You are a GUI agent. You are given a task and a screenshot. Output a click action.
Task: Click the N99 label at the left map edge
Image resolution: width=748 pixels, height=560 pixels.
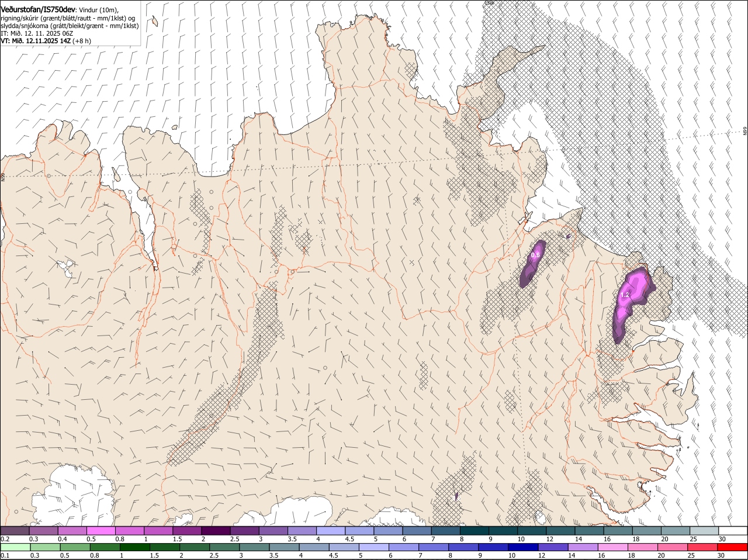click(3, 176)
